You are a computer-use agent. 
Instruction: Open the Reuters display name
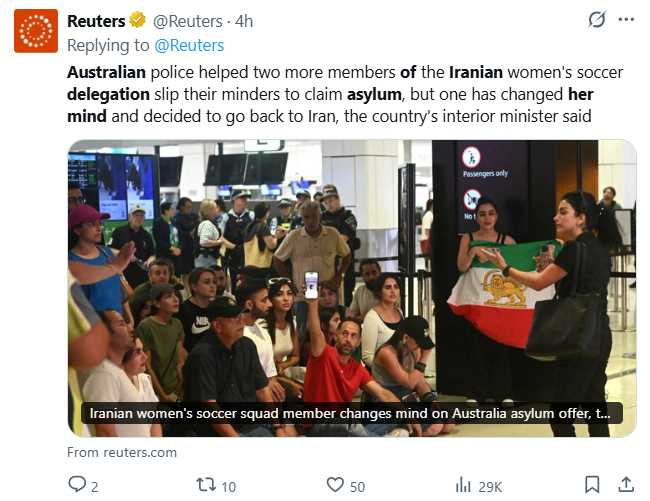pos(96,21)
